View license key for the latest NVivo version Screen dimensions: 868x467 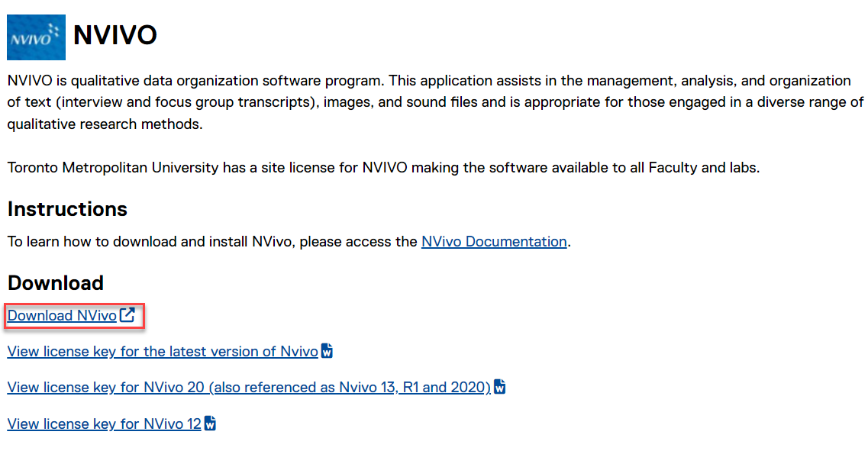click(162, 352)
